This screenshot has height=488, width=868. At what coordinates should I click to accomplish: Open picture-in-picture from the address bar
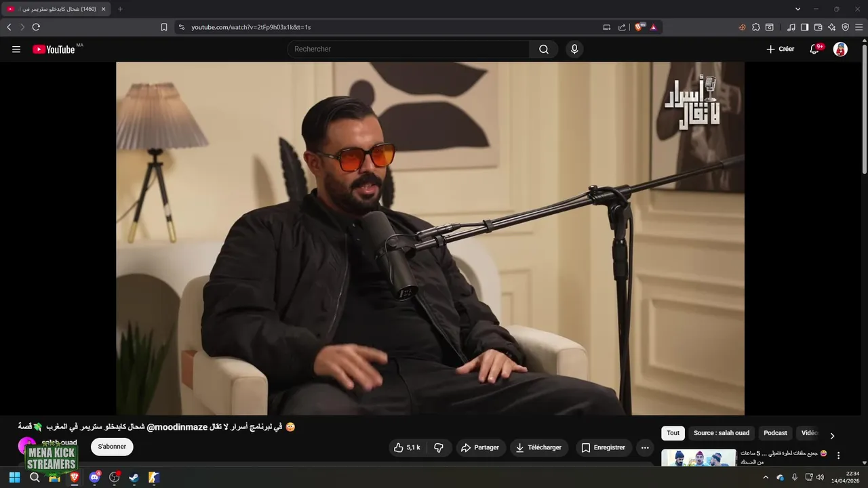(607, 27)
